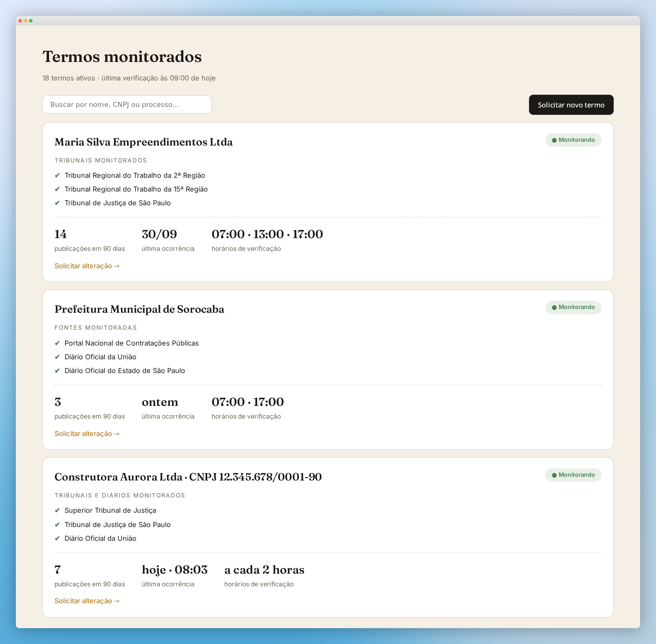656x644 pixels.
Task: Click the 'a cada 2 horas' value
Action: [265, 570]
